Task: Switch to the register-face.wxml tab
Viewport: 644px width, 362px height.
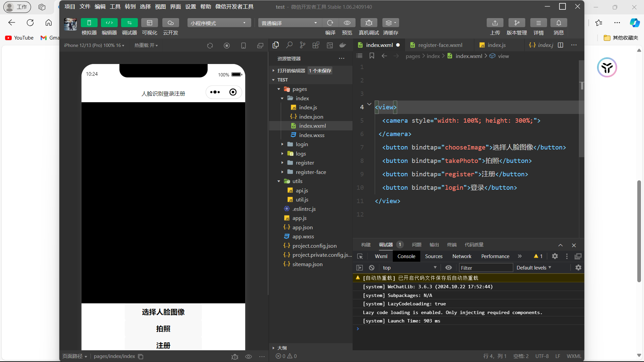Action: tap(440, 45)
